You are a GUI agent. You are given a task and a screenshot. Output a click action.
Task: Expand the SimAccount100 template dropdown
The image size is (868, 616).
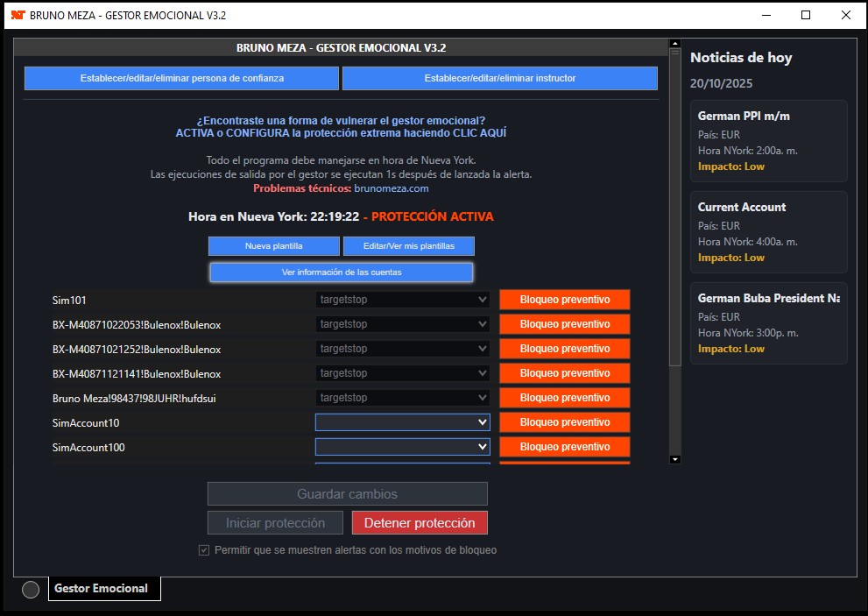coord(402,447)
